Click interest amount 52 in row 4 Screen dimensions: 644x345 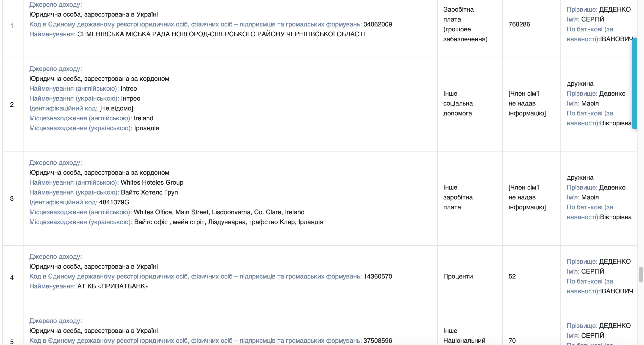(x=512, y=277)
